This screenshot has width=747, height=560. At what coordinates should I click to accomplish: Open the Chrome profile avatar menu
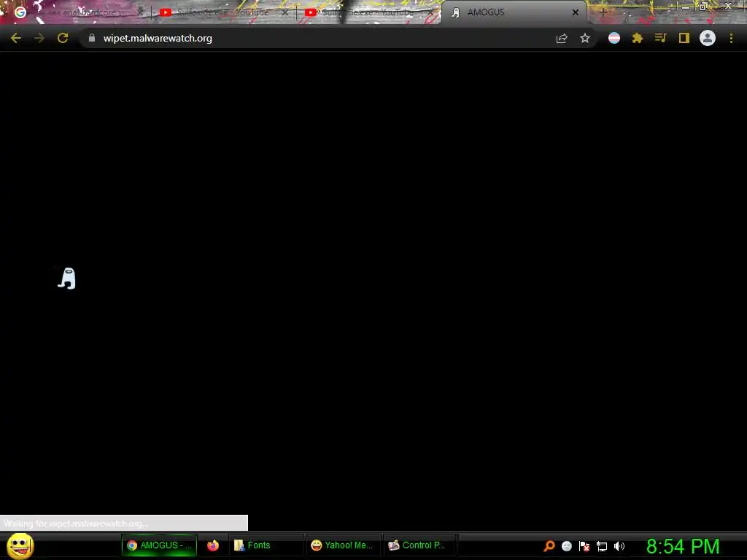click(708, 38)
